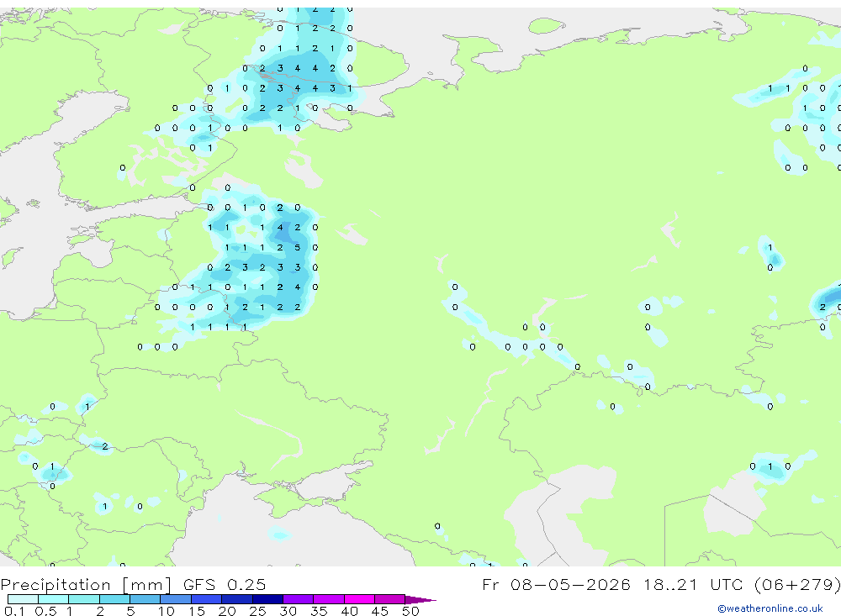Pick the 5–10 mm blue legend swatch

[145, 599]
